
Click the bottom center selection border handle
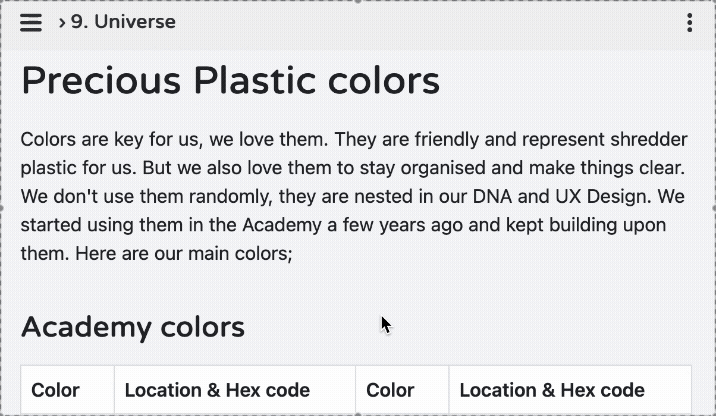358,414
